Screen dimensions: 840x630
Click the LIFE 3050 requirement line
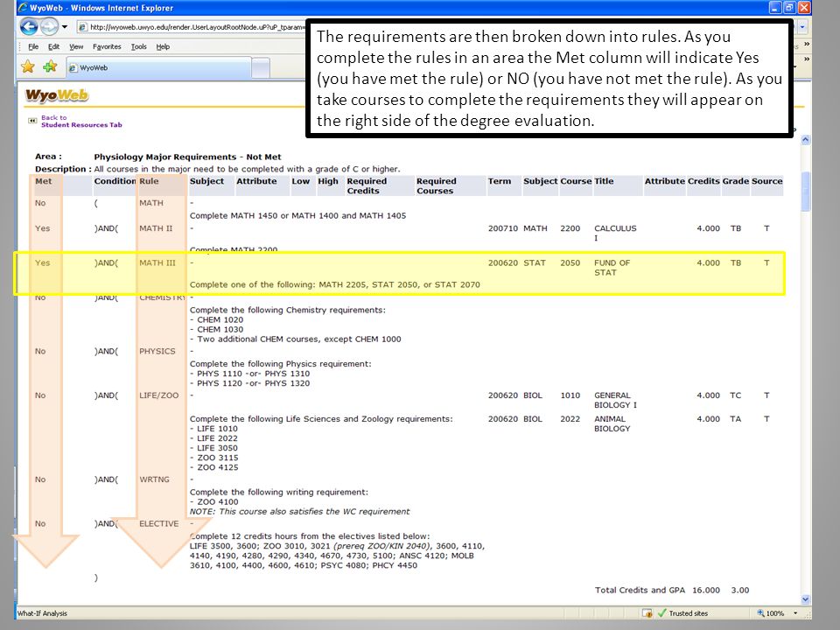click(x=213, y=448)
